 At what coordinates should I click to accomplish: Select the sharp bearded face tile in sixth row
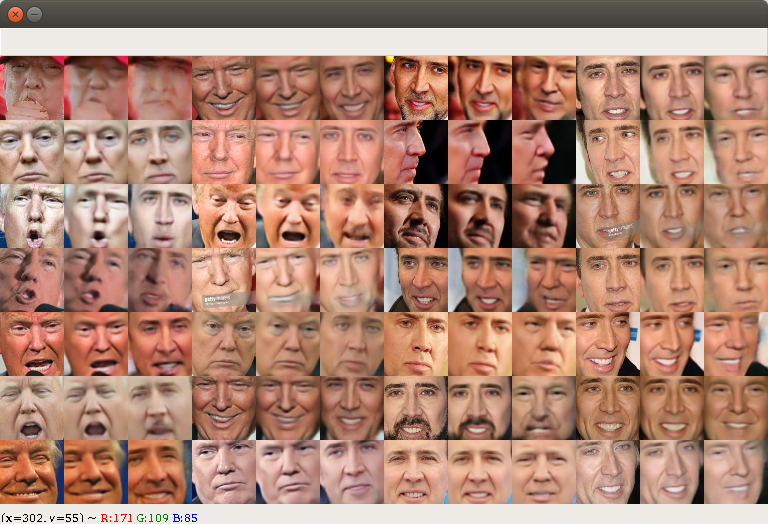[x=416, y=408]
